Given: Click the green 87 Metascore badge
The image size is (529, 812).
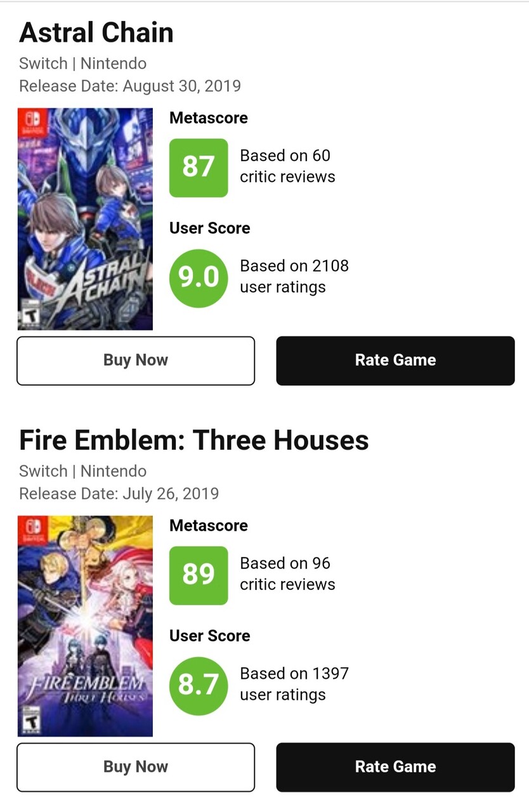Looking at the screenshot, I should coord(198,167).
